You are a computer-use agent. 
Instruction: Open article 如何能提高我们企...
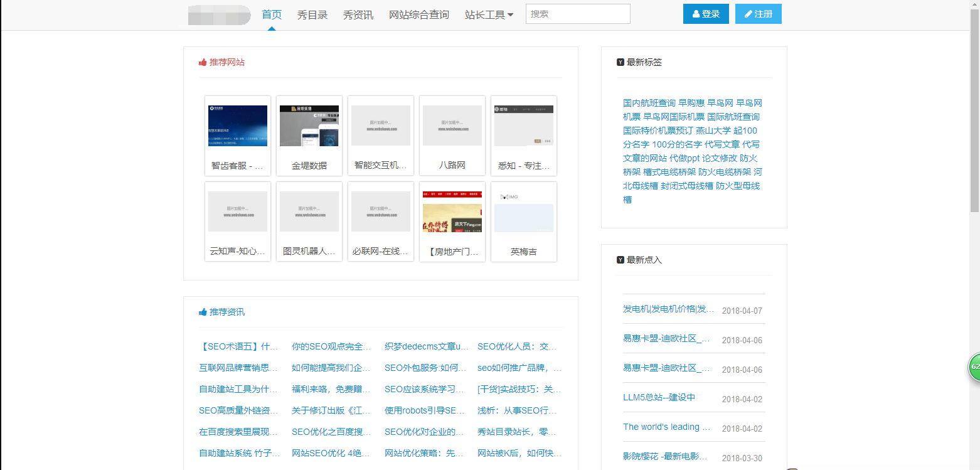tap(331, 368)
